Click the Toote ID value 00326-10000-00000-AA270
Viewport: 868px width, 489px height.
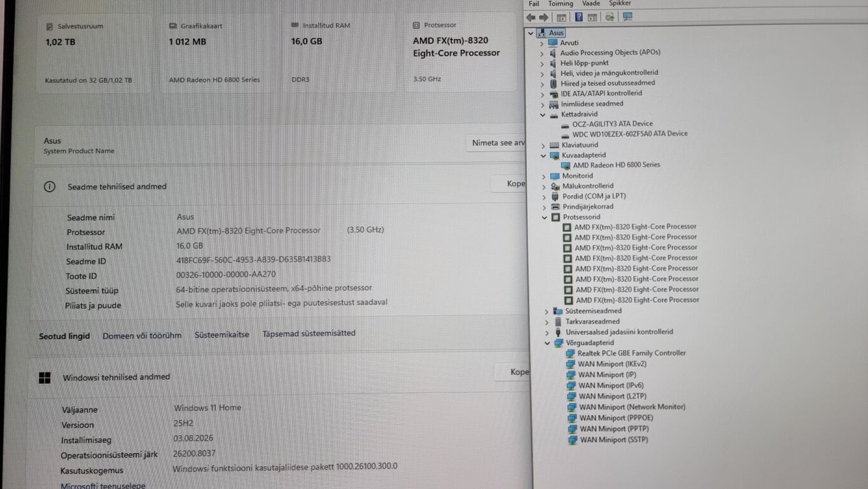[x=226, y=275]
